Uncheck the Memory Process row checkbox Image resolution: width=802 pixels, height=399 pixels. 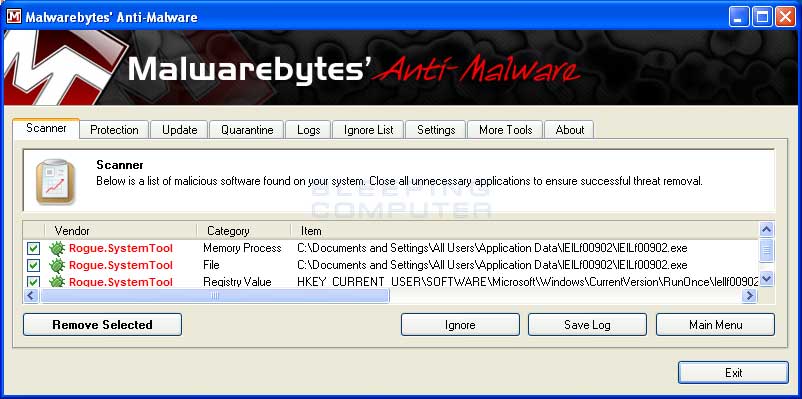click(33, 249)
